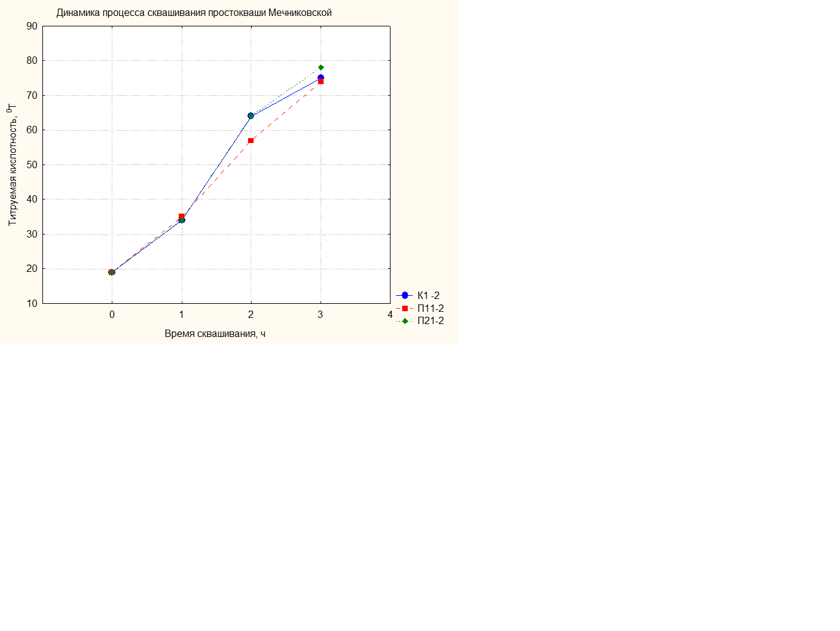Click legend entry К1 -2
The height and width of the screenshot is (631, 840).
point(429,295)
